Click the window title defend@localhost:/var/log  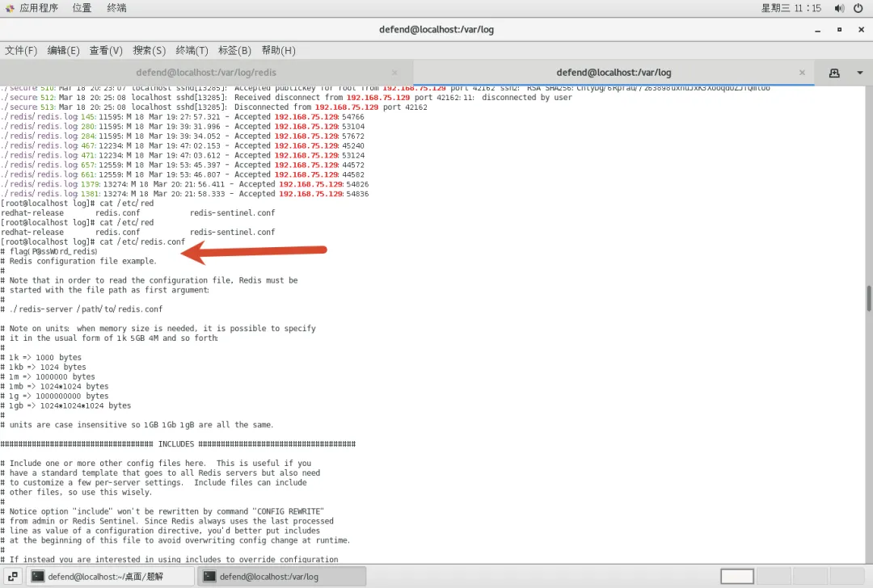[436, 30]
